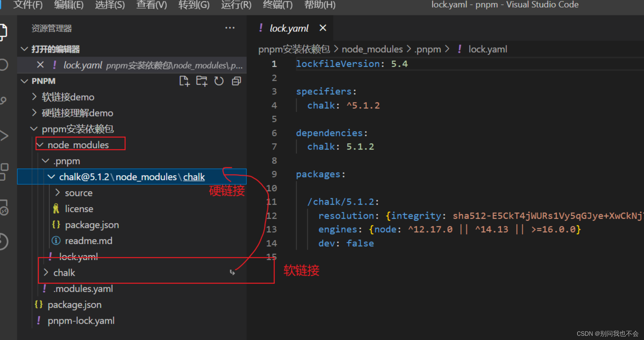The height and width of the screenshot is (340, 644).
Task: Click pnpm安装依赖包 in the breadcrumb
Action: (294, 49)
